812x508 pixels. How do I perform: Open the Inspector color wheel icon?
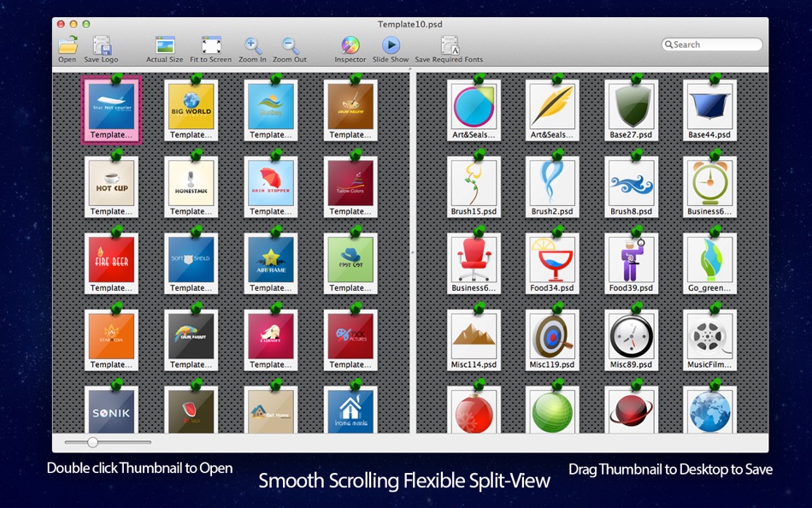pos(350,45)
